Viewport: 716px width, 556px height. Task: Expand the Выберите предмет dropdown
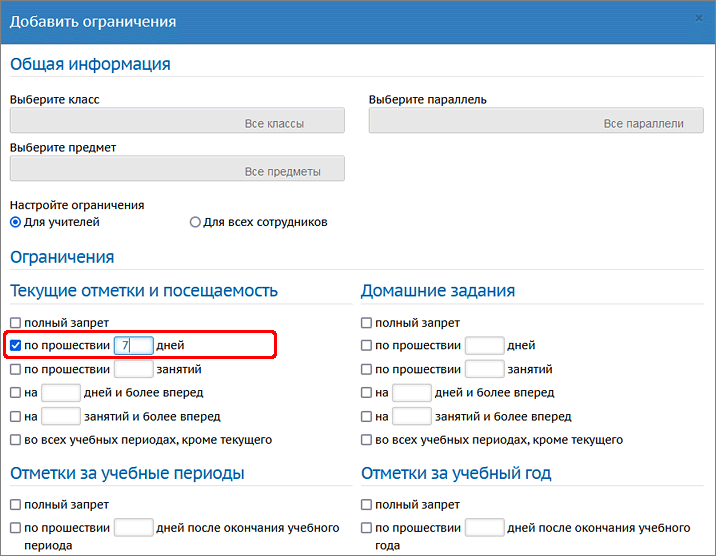(177, 169)
